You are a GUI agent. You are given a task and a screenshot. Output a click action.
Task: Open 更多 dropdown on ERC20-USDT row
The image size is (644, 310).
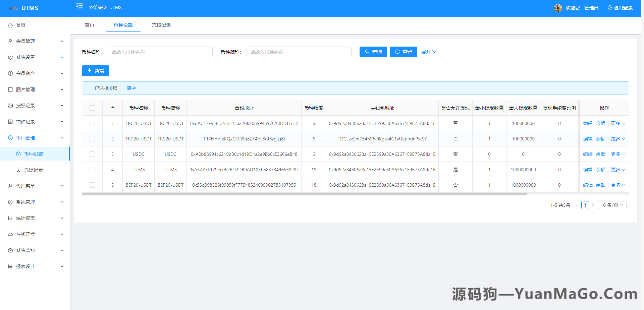617,123
